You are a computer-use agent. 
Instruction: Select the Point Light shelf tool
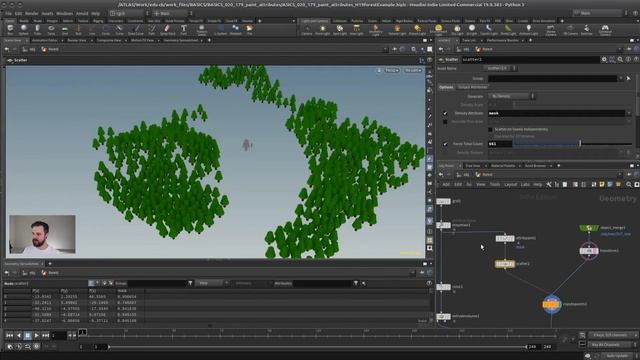[x=322, y=29]
